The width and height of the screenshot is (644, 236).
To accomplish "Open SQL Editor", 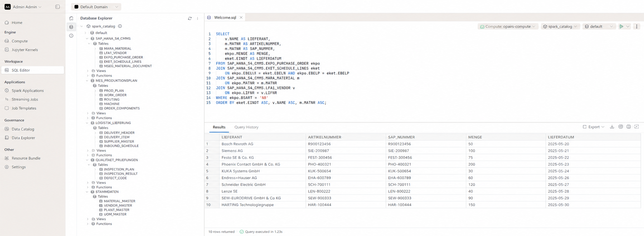I will (33, 70).
